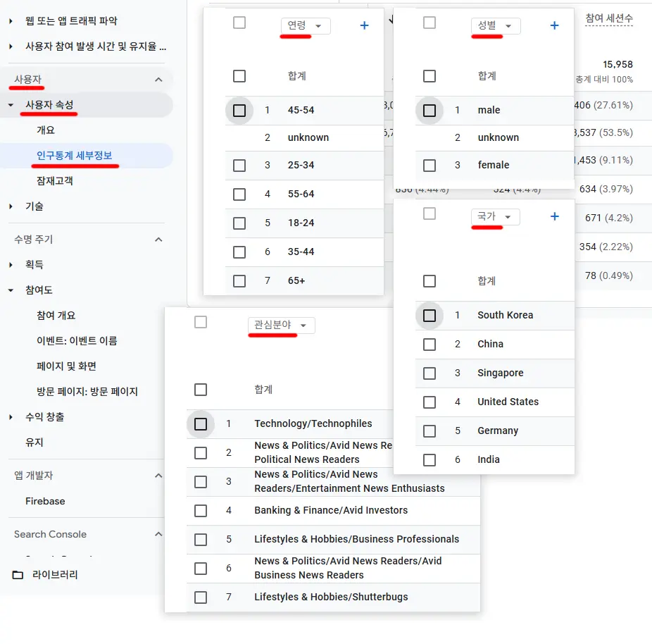Check the Lifestyles & Hobbies/Shutterbugs checkbox

tap(201, 597)
